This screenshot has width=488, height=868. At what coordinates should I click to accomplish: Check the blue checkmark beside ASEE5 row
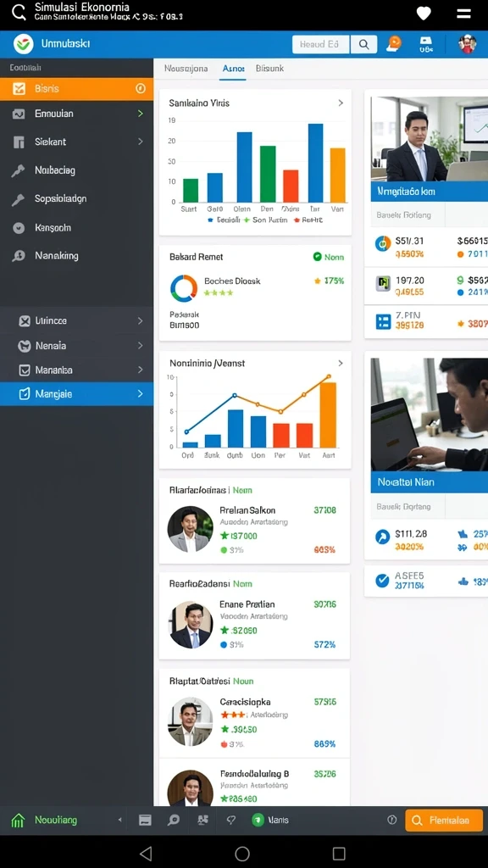(x=382, y=580)
